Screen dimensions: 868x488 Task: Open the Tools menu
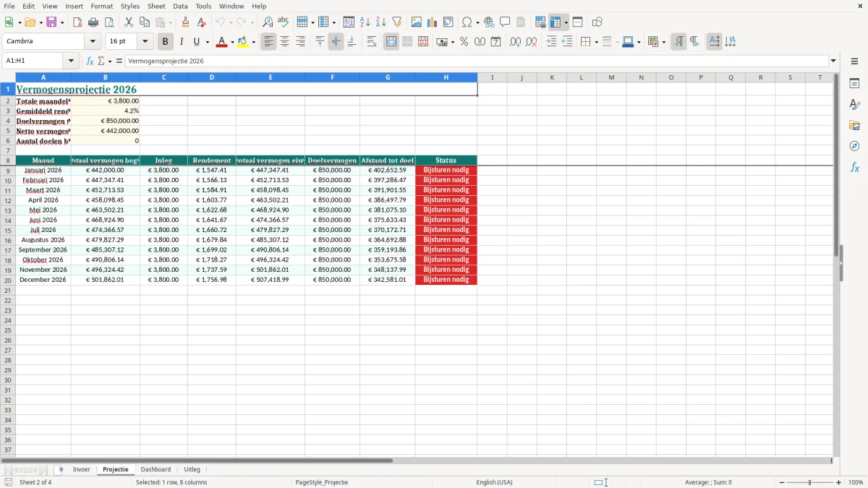pyautogui.click(x=203, y=6)
